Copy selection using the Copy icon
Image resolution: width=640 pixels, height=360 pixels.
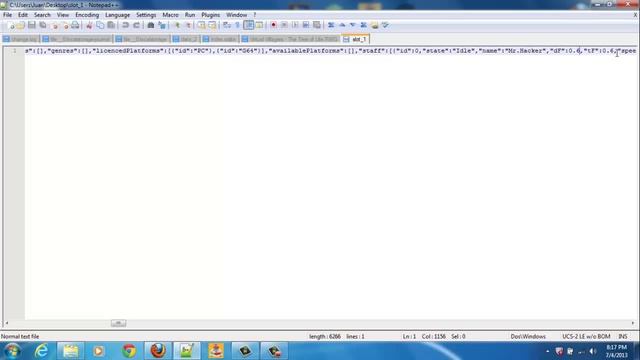tap(100, 25)
